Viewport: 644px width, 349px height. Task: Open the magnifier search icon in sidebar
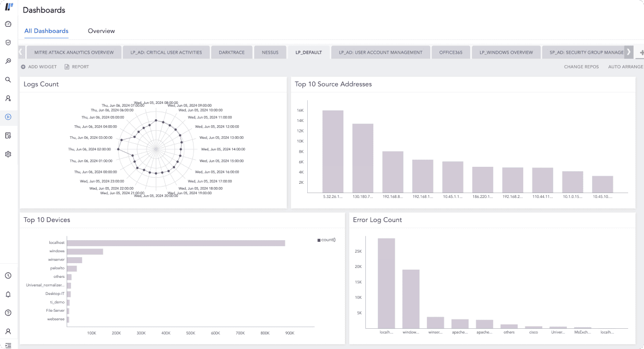(8, 79)
